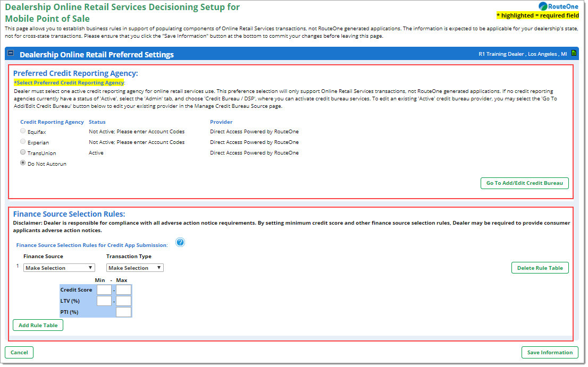
Task: Select the TransUnion radio button
Action: 23,152
